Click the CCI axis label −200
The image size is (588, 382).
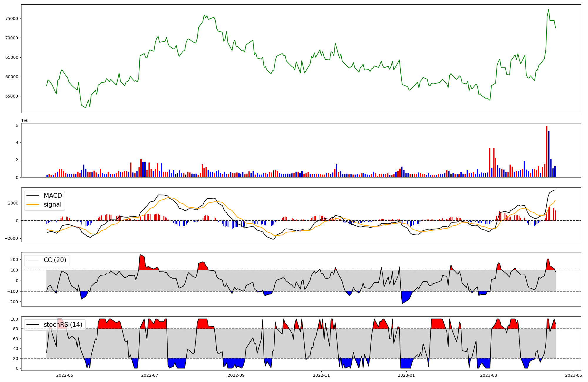[x=12, y=302]
